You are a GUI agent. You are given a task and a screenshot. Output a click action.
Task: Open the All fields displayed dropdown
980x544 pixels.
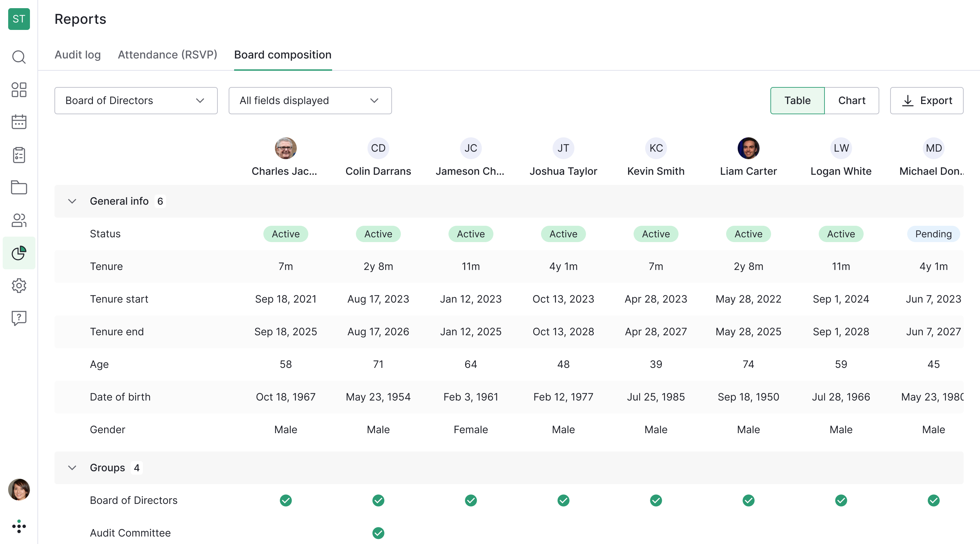(x=310, y=101)
